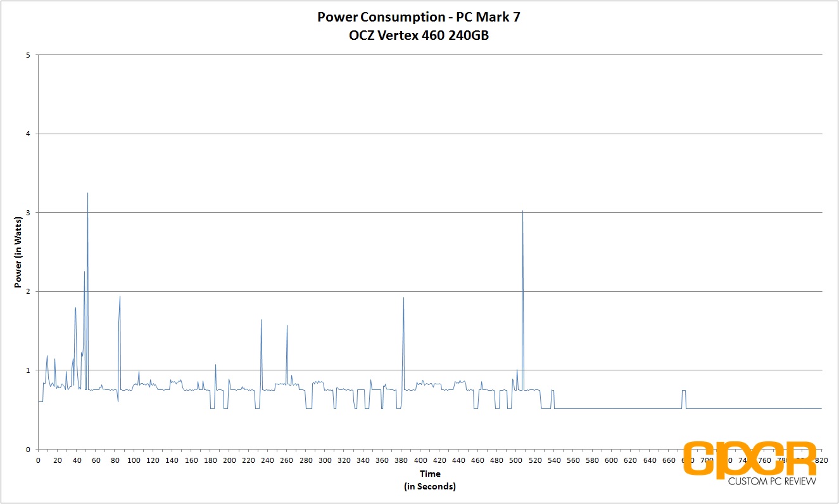The height and width of the screenshot is (504, 839).
Task: Click the '500' tick label on the time axis
Action: [515, 460]
